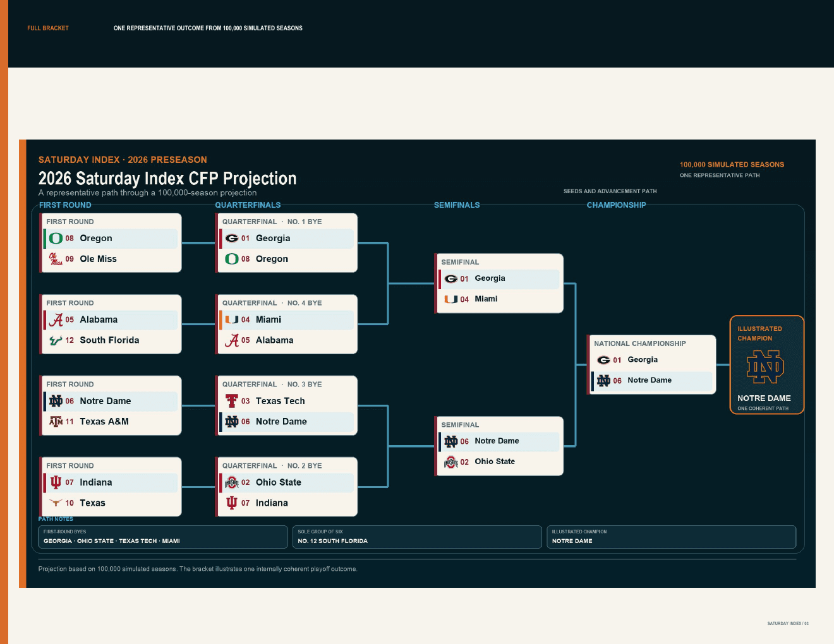This screenshot has height=644, width=834.
Task: Click the Ole Miss logo in First Round
Action: [56, 259]
